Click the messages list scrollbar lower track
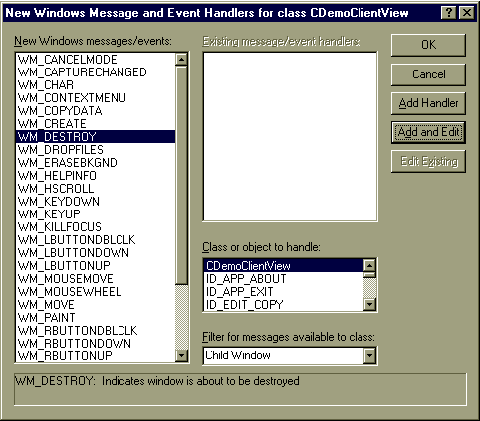 point(182,317)
